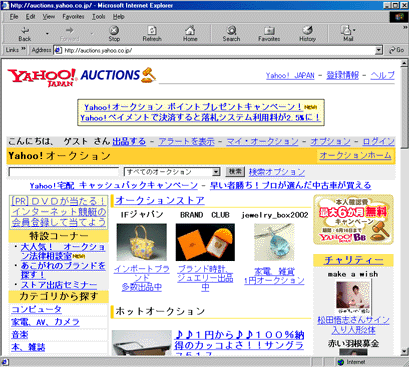
Task: Click the 本、雑誌 category link
Action: [x=28, y=347]
